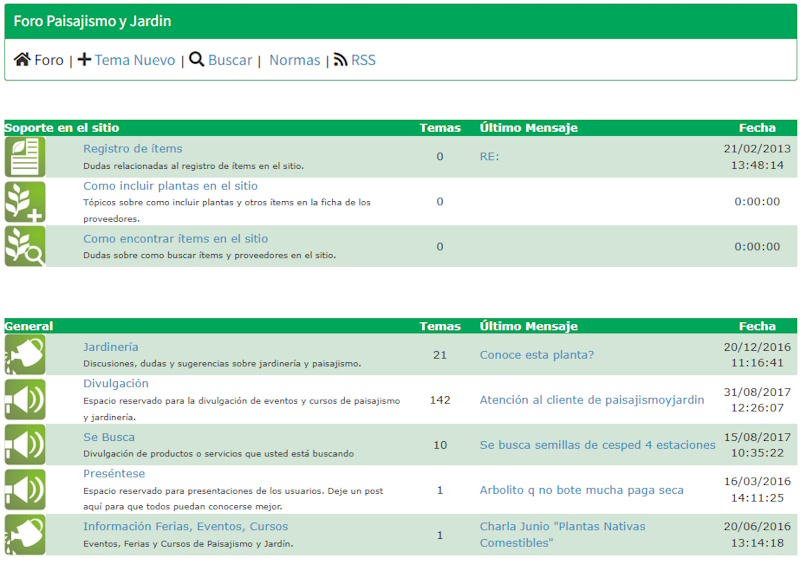Open 'Charla Junio Plantas Nativas Comestibles' message
This screenshot has height=571, width=800.
(562, 535)
